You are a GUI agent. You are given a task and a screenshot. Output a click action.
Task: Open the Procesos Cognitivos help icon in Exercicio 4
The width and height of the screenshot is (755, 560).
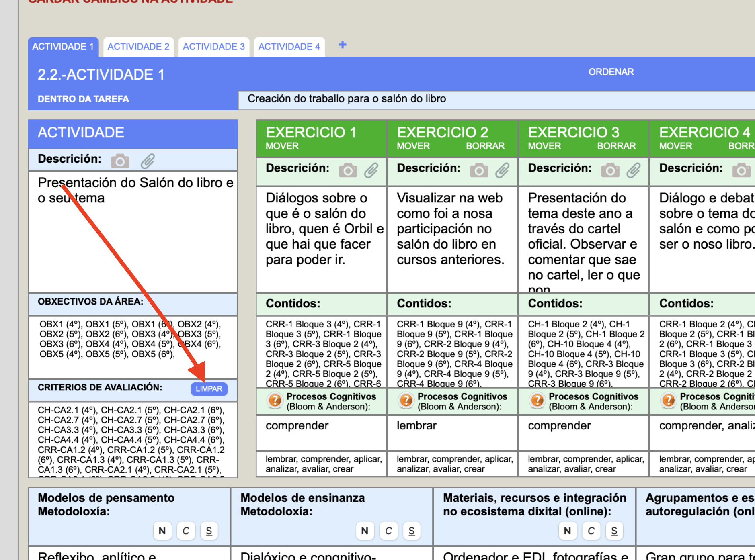tap(668, 401)
